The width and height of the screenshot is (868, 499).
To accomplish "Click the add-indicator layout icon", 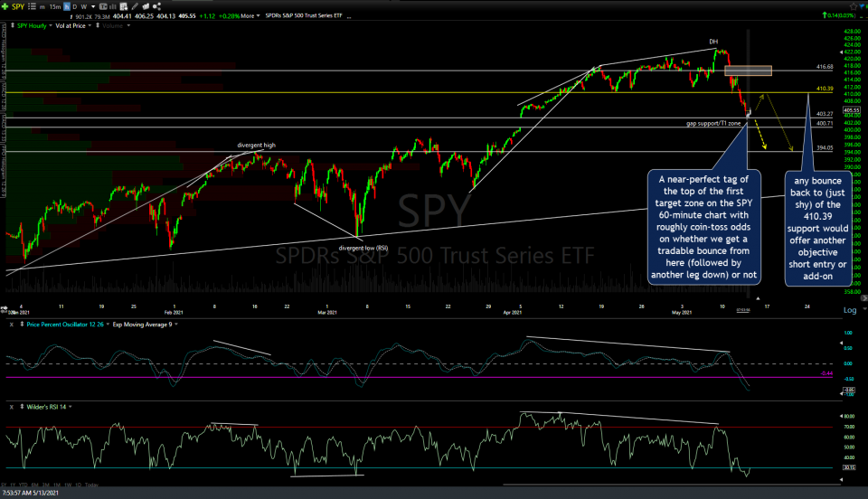I will coord(124,6).
